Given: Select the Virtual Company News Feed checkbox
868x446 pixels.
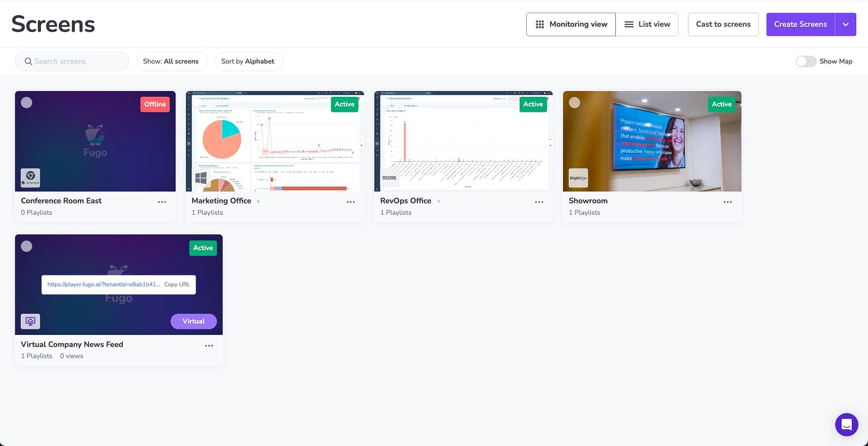Looking at the screenshot, I should pos(26,246).
